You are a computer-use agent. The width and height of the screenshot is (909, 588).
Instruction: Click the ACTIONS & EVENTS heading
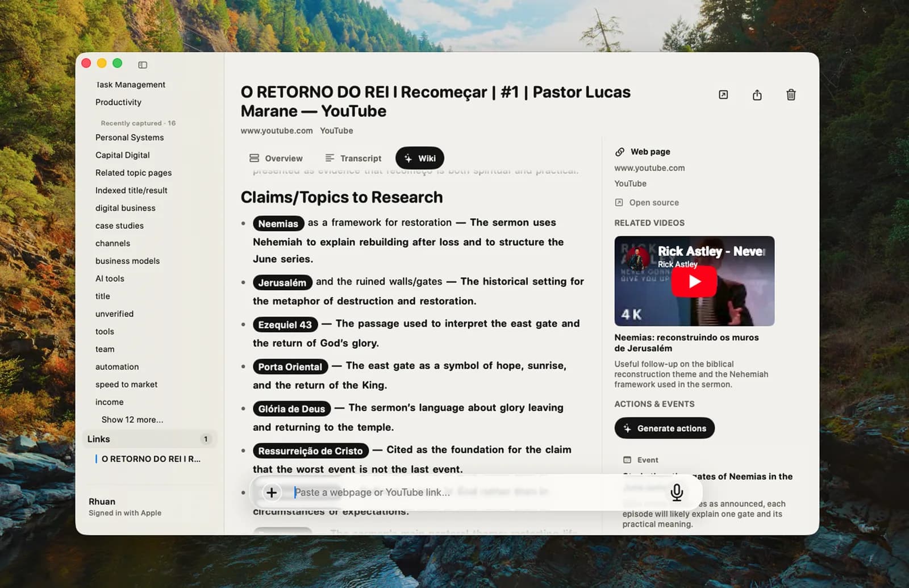[x=654, y=404]
